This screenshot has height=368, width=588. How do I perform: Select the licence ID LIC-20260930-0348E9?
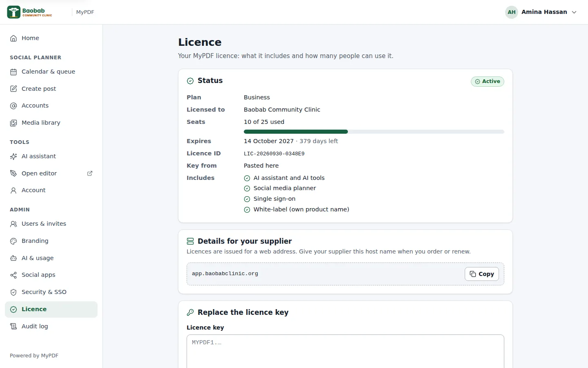point(274,154)
